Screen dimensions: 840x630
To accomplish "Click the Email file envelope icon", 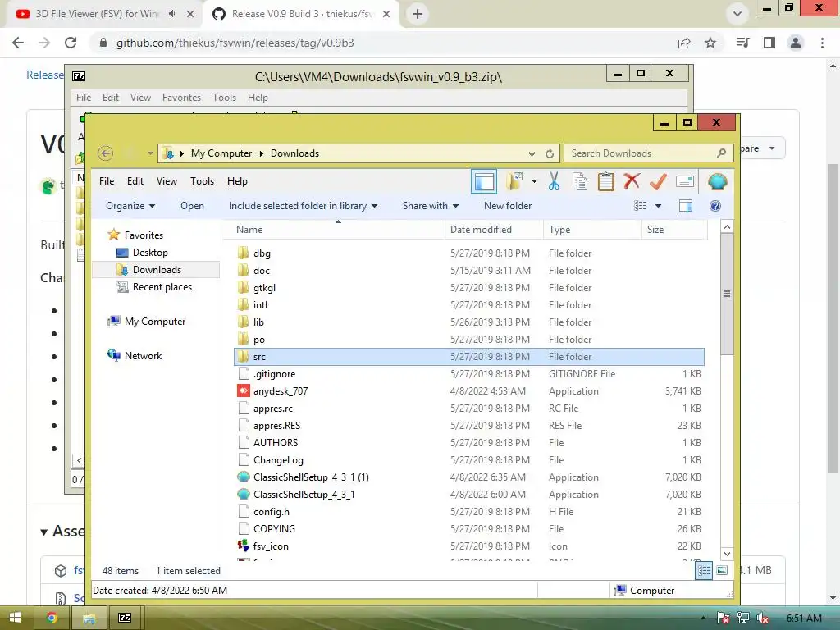I will tap(685, 181).
